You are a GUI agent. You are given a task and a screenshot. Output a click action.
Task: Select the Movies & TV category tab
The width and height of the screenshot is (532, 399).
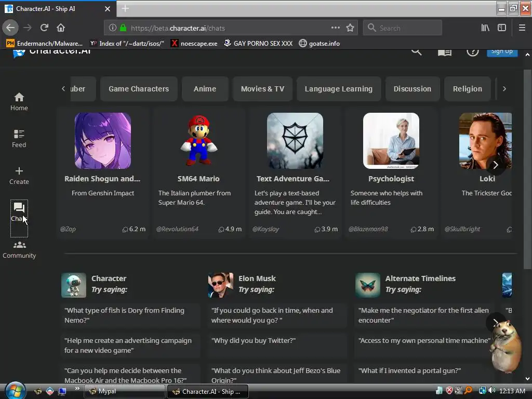[x=262, y=89]
